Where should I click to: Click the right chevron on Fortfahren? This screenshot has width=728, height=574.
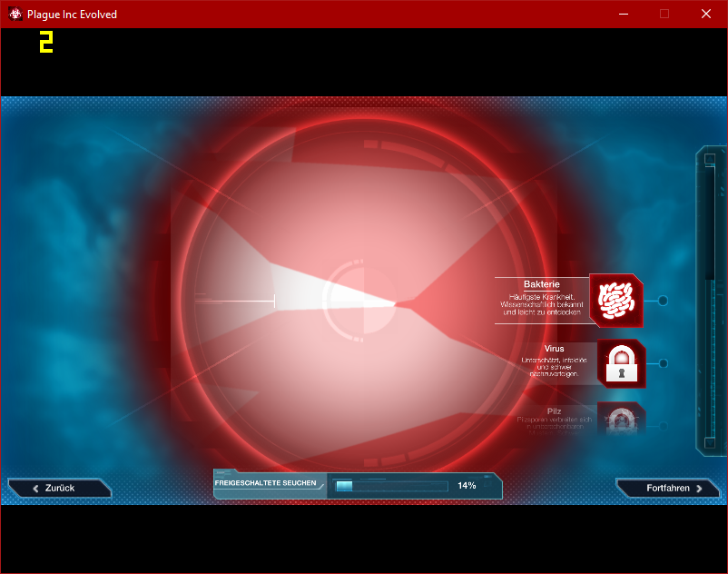pyautogui.click(x=699, y=489)
